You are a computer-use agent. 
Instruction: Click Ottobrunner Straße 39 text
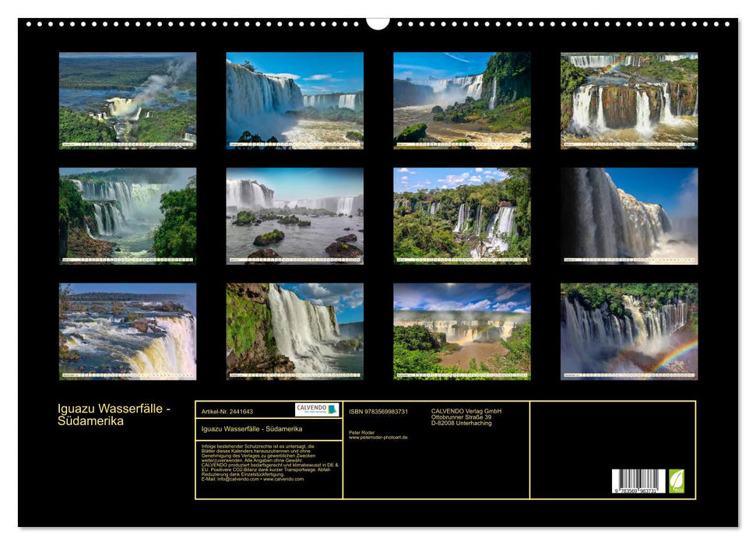pyautogui.click(x=462, y=417)
